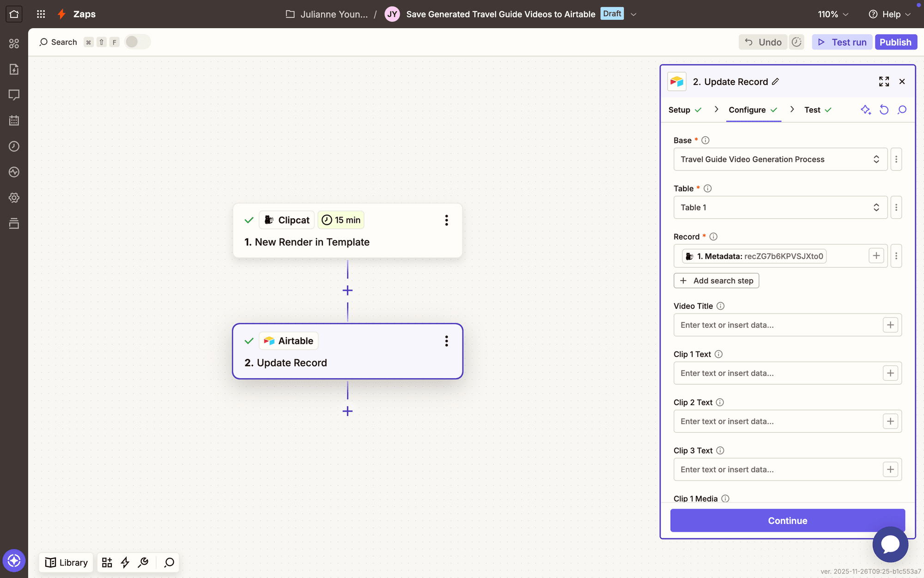Publish the Zap
This screenshot has width=924, height=578.
[896, 42]
